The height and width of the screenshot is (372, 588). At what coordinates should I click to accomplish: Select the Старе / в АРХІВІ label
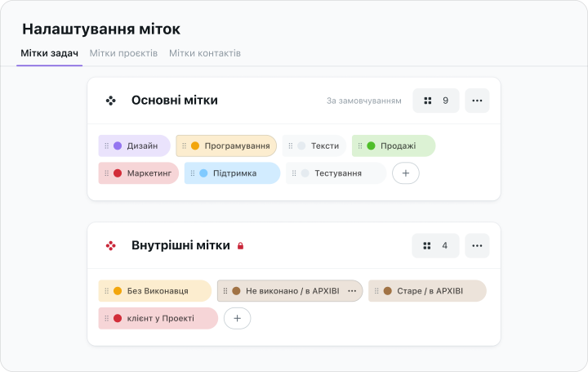[427, 291]
